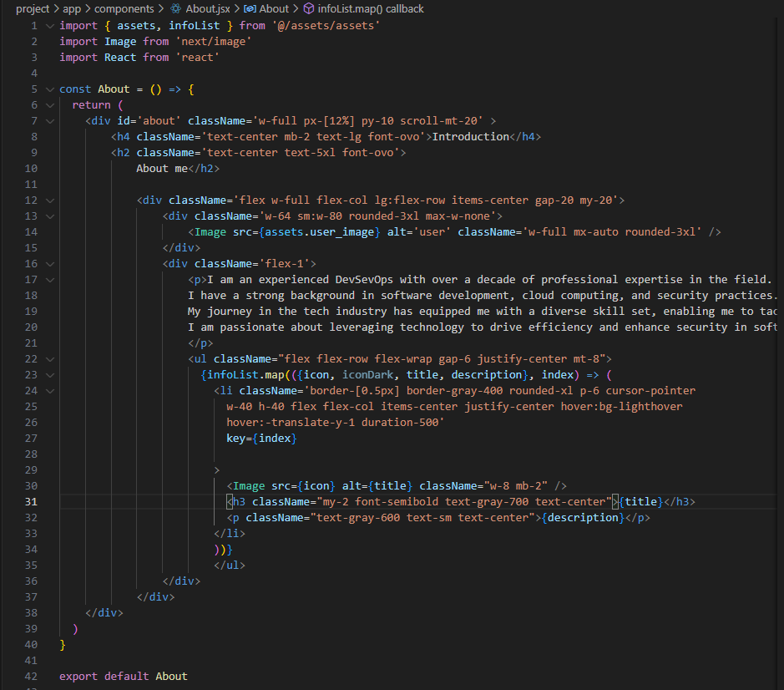Viewport: 784px width, 690px height.
Task: Click '{description}' expression on line 32
Action: click(583, 518)
